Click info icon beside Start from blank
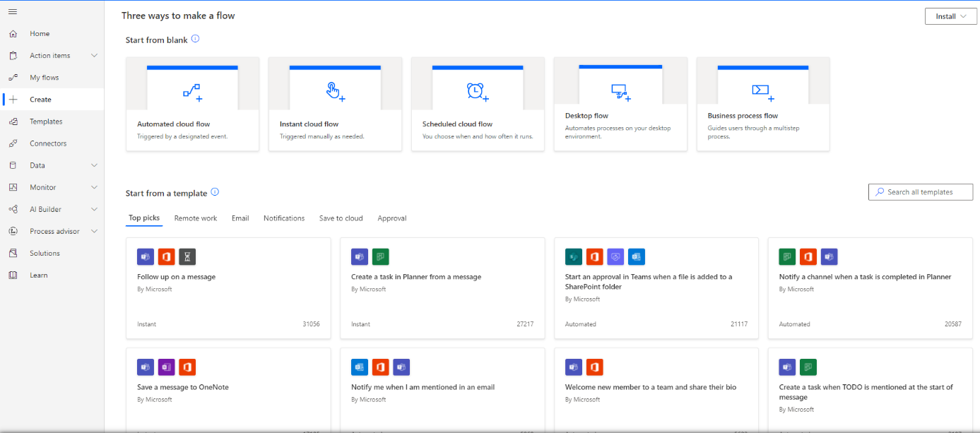Screen dimensions: 980x433 click(196, 39)
